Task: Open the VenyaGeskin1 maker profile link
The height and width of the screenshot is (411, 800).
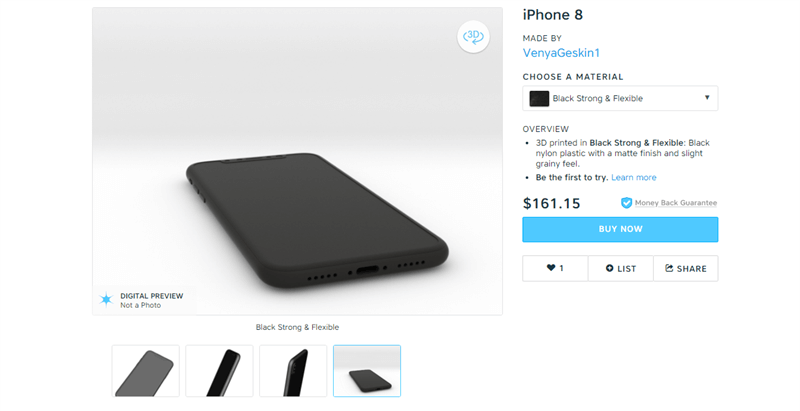Action: point(561,53)
